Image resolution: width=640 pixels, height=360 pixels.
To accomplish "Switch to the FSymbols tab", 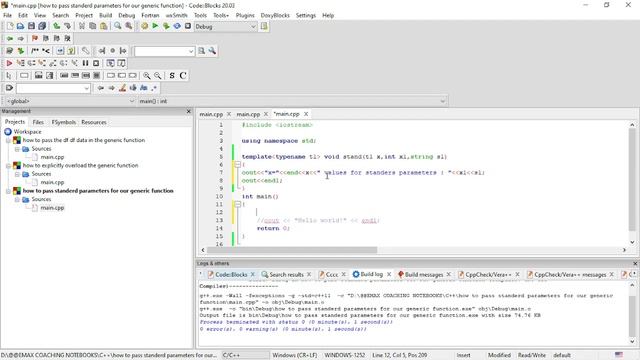I will pos(64,122).
